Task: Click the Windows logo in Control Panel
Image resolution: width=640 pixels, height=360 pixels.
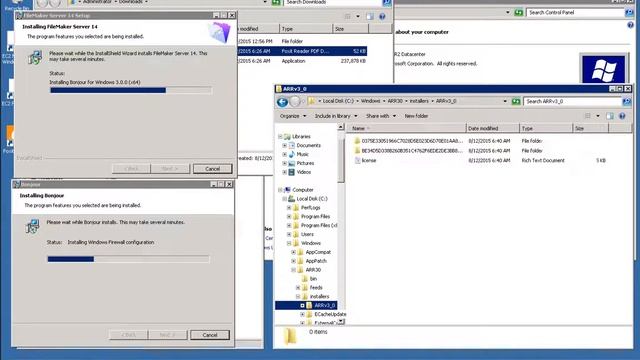Action: click(x=604, y=70)
